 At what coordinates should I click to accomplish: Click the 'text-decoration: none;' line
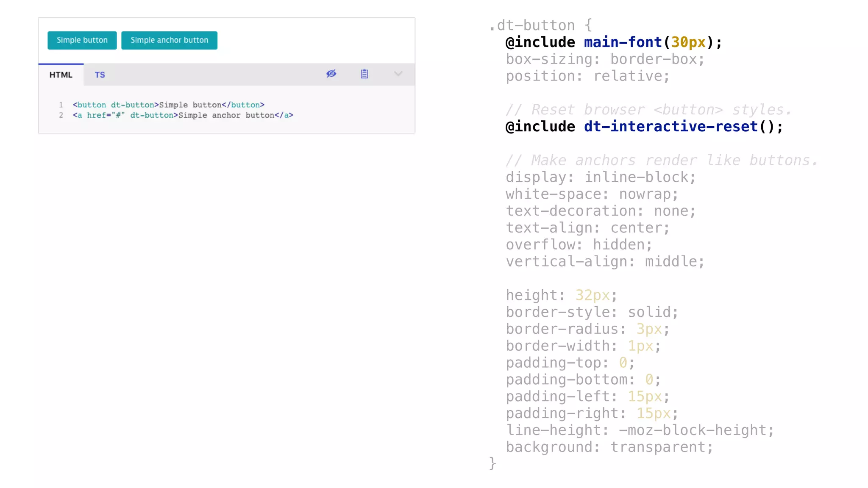coord(601,211)
